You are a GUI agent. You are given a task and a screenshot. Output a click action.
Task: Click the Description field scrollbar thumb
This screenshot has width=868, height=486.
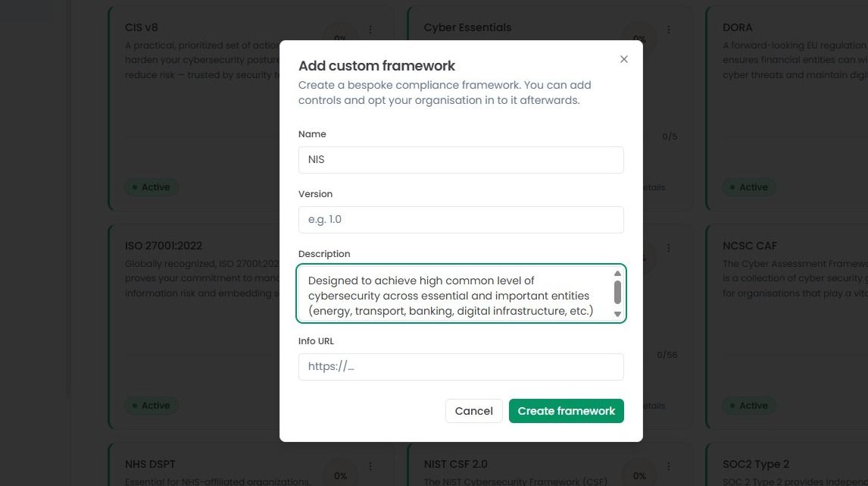(617, 292)
